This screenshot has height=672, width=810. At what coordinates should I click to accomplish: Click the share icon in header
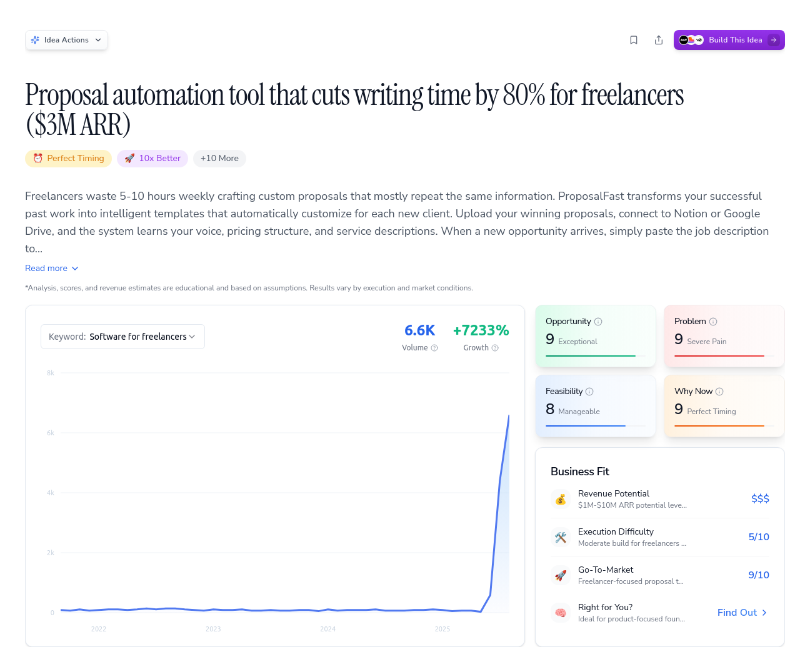tap(659, 40)
